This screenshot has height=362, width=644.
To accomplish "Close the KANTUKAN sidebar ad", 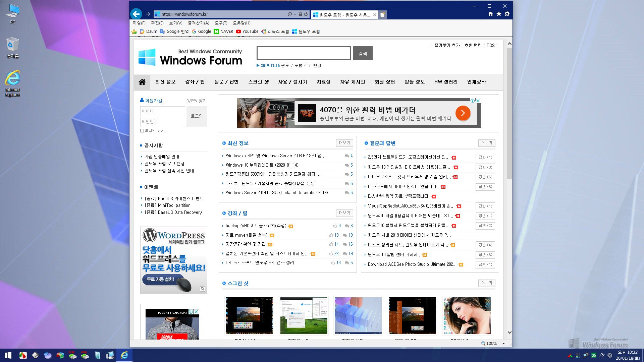I will [197, 312].
